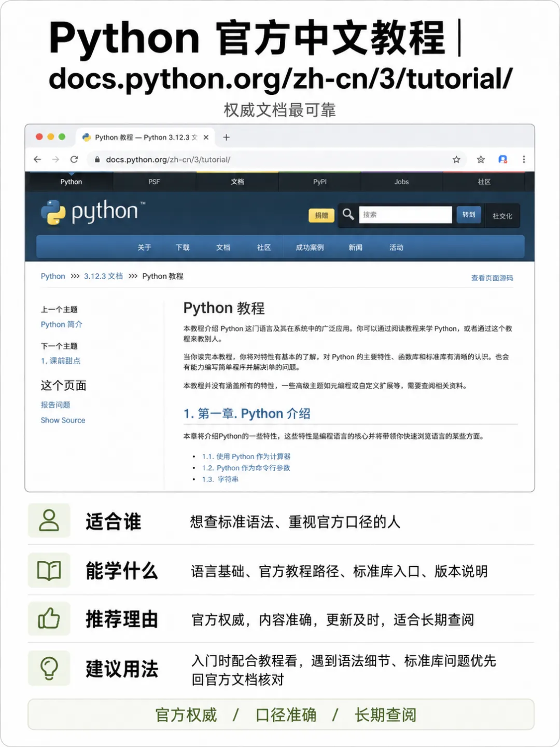
Task: Click the open book icon beside 能学什么
Action: (x=49, y=570)
